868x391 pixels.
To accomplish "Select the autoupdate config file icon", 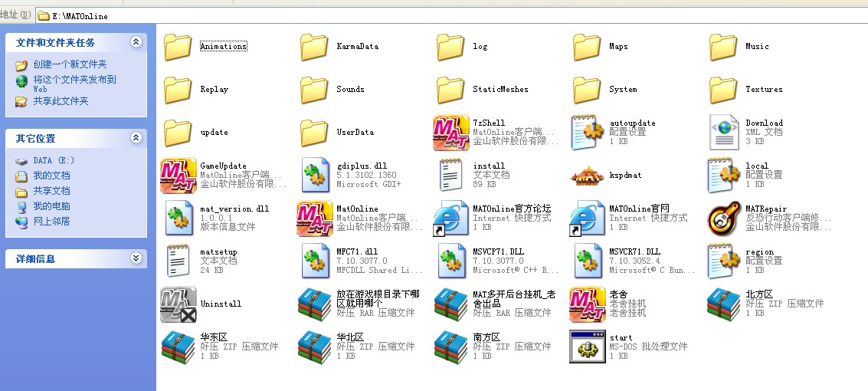I will click(588, 133).
